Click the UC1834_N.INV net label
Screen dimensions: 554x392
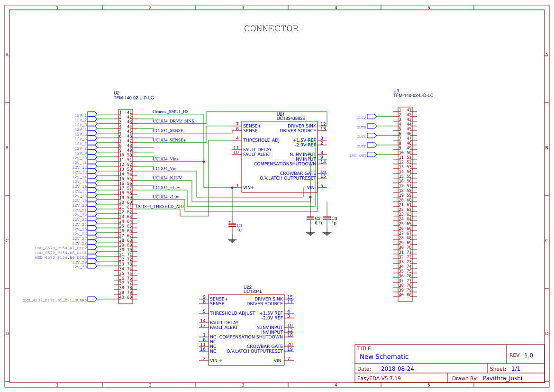[x=167, y=178]
